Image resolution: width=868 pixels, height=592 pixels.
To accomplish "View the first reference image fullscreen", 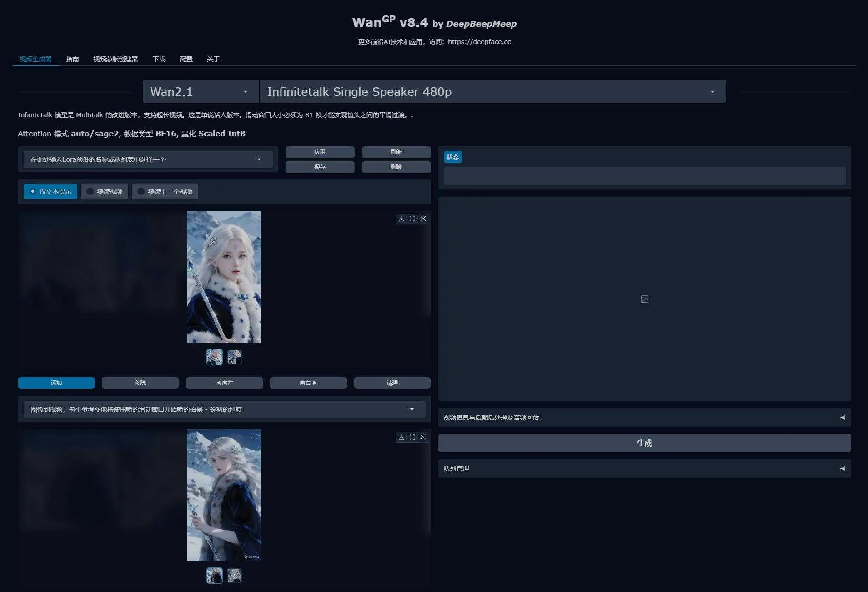I will click(x=412, y=219).
